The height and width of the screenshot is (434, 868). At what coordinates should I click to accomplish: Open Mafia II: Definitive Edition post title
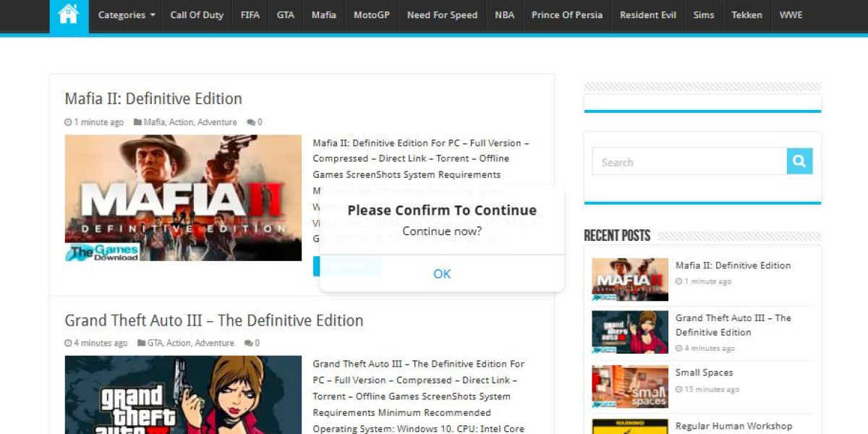coord(153,98)
